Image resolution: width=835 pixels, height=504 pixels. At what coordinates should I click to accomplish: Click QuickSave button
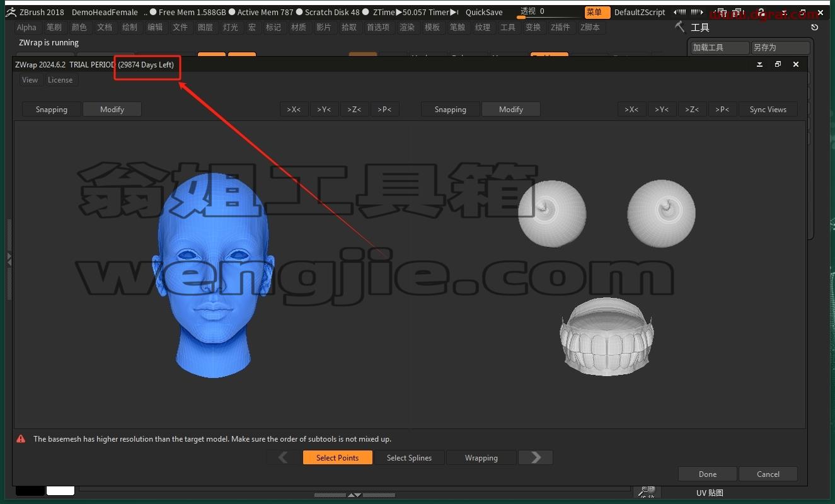[x=484, y=12]
